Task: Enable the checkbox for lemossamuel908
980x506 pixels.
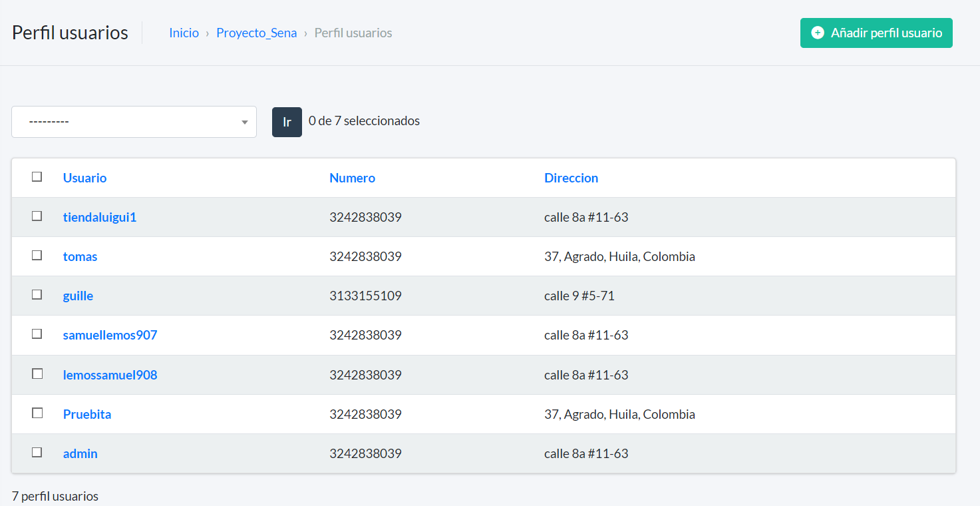Action: (x=37, y=374)
